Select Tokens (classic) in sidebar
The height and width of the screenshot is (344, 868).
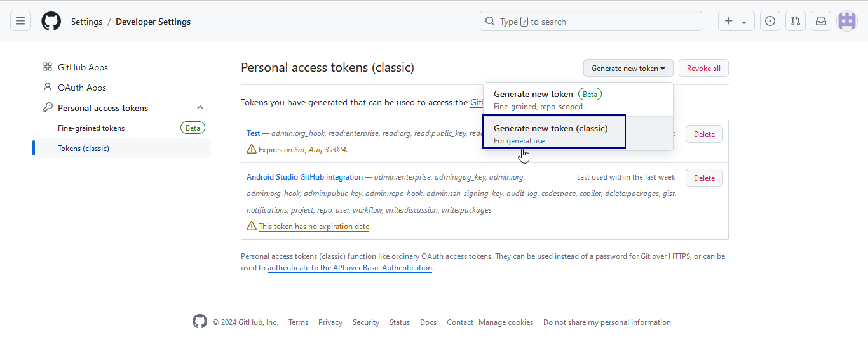tap(124, 149)
